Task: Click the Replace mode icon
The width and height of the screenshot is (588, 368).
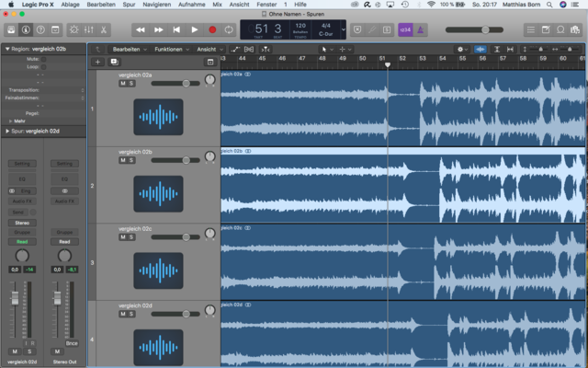Action: point(357,30)
